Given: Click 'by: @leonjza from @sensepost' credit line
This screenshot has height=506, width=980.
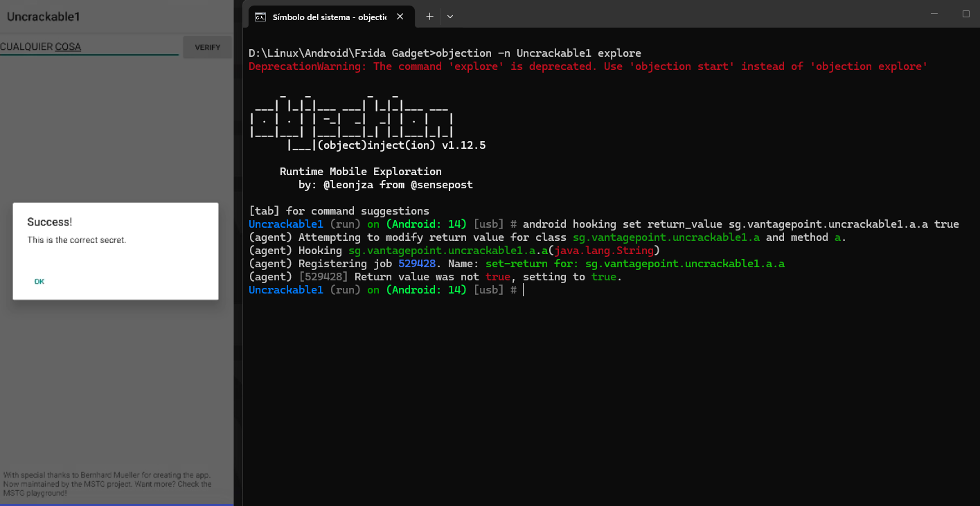Looking at the screenshot, I should (386, 185).
